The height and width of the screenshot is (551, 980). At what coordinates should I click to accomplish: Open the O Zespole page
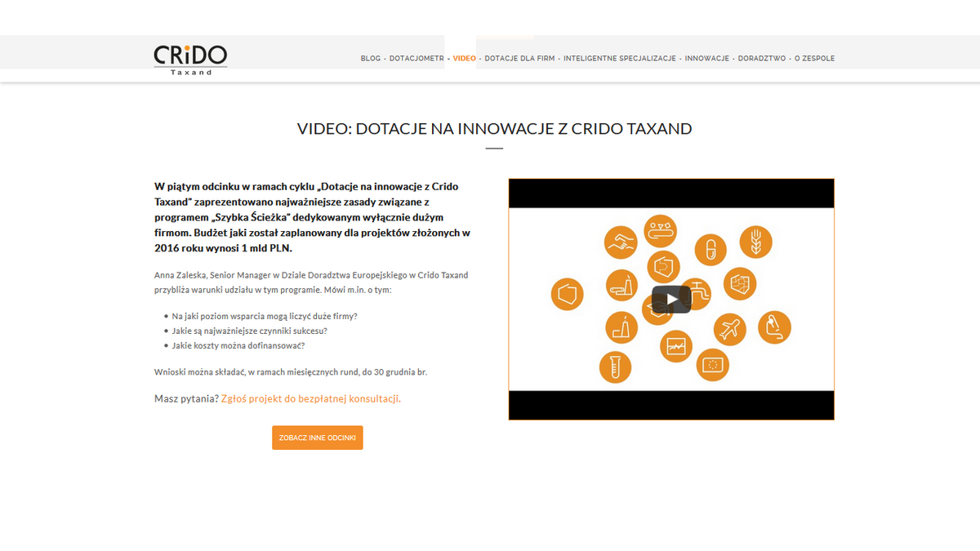(x=814, y=59)
